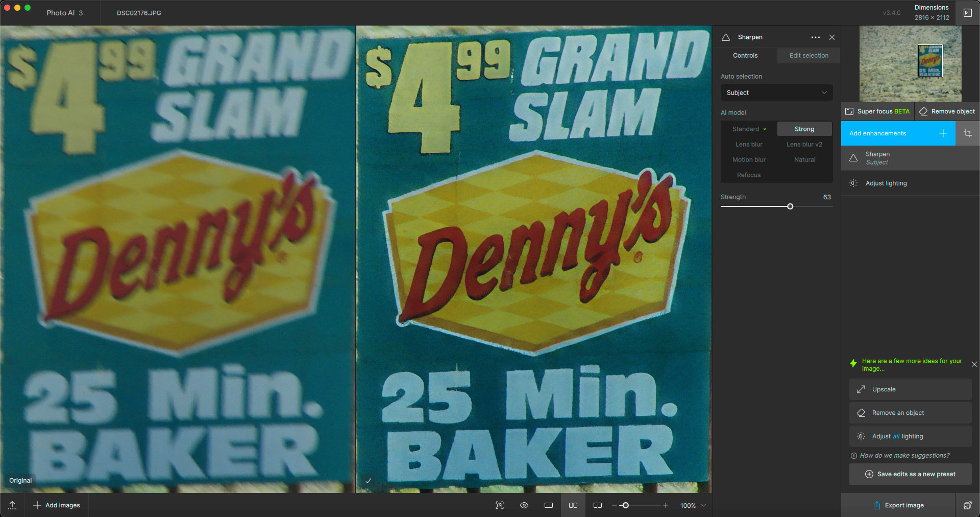
Task: Click the Sharpen triangle icon in panel header
Action: click(x=726, y=37)
